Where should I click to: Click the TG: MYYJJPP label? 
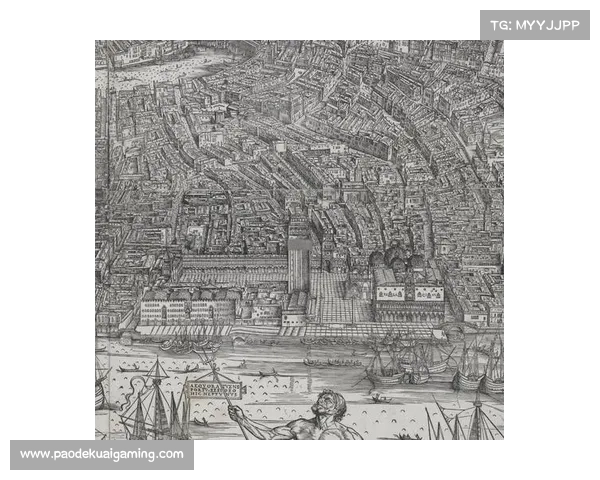click(535, 24)
